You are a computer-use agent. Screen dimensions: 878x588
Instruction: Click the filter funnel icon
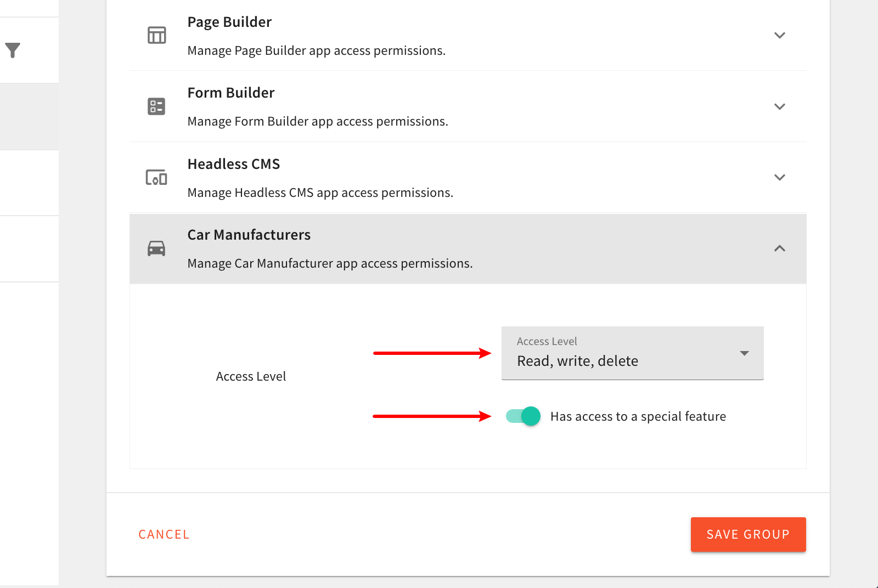coord(13,50)
